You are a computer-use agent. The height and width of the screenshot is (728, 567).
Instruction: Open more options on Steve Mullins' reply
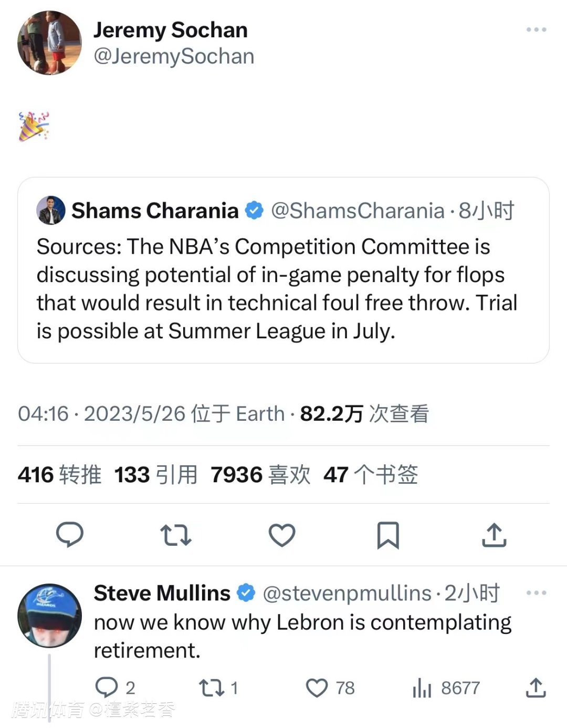pyautogui.click(x=536, y=593)
